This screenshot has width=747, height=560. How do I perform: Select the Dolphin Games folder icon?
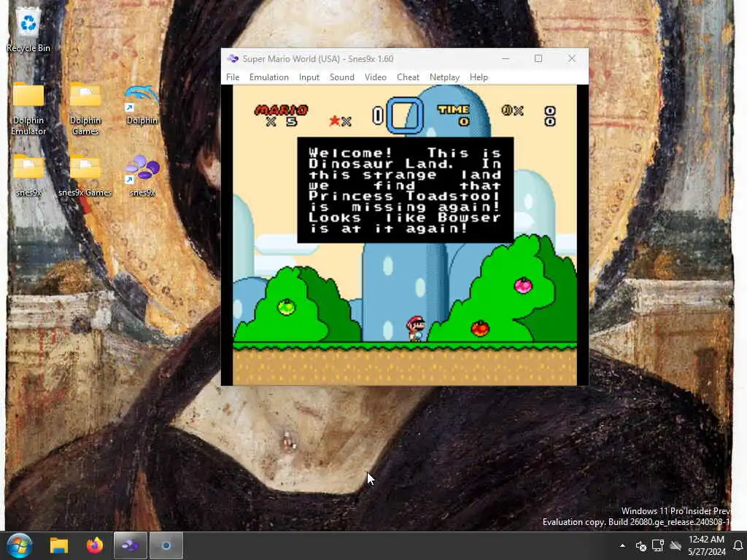coord(85,109)
